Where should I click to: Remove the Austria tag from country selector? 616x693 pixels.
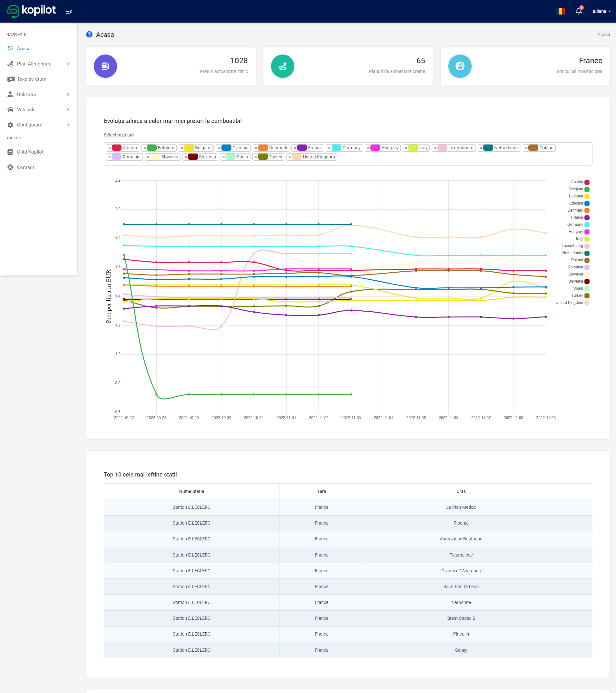pyautogui.click(x=110, y=148)
